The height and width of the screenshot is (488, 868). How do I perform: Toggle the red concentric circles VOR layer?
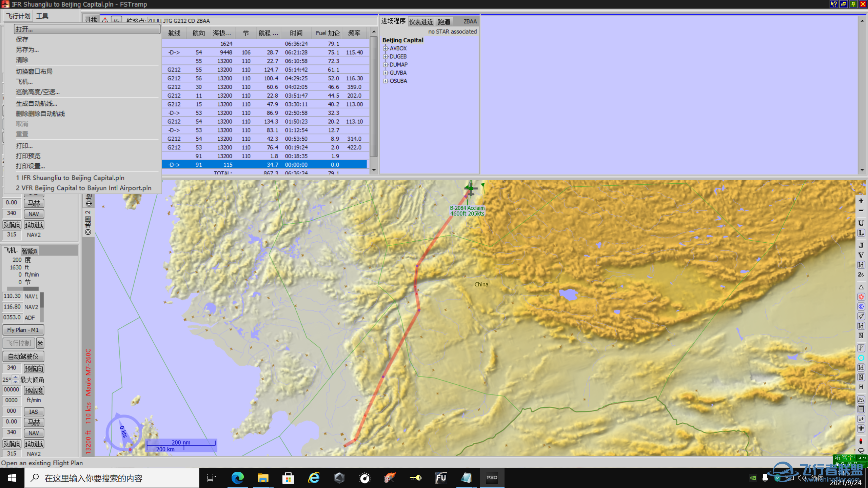(861, 297)
